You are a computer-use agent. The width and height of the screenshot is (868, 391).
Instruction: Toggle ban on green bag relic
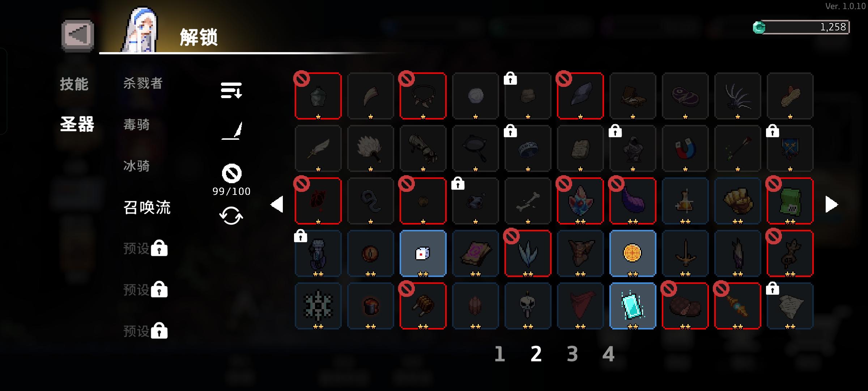click(x=790, y=201)
